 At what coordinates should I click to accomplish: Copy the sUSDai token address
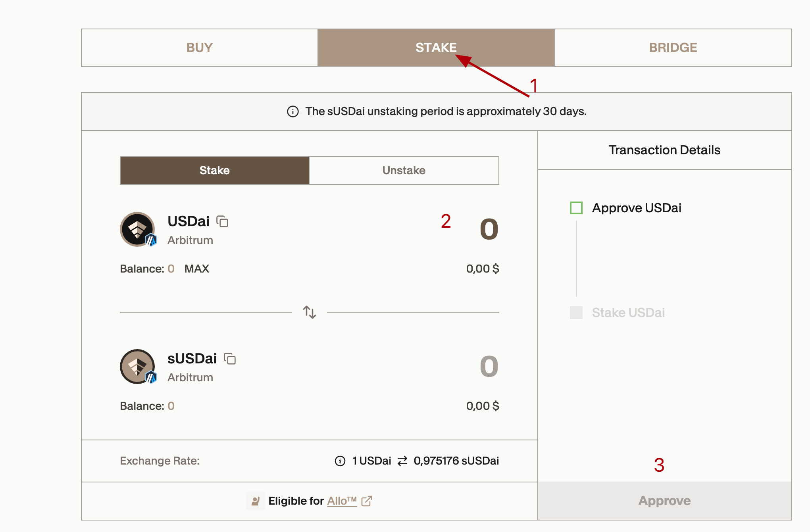230,359
